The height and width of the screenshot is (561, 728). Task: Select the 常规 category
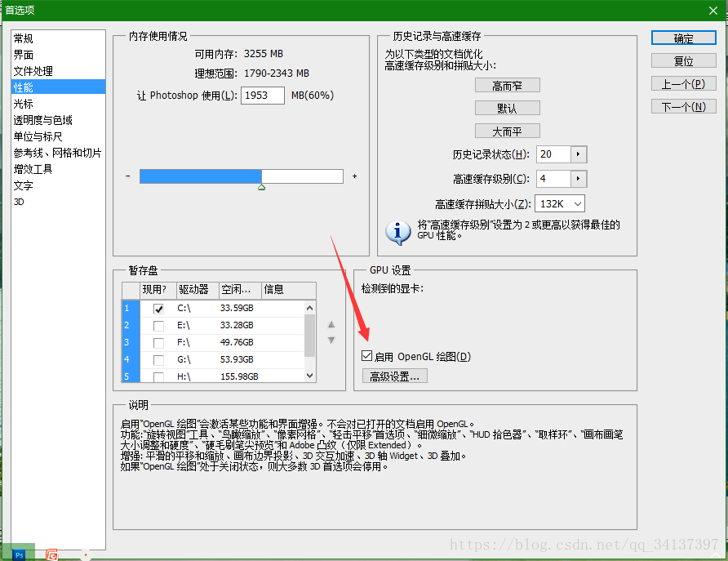[58, 38]
